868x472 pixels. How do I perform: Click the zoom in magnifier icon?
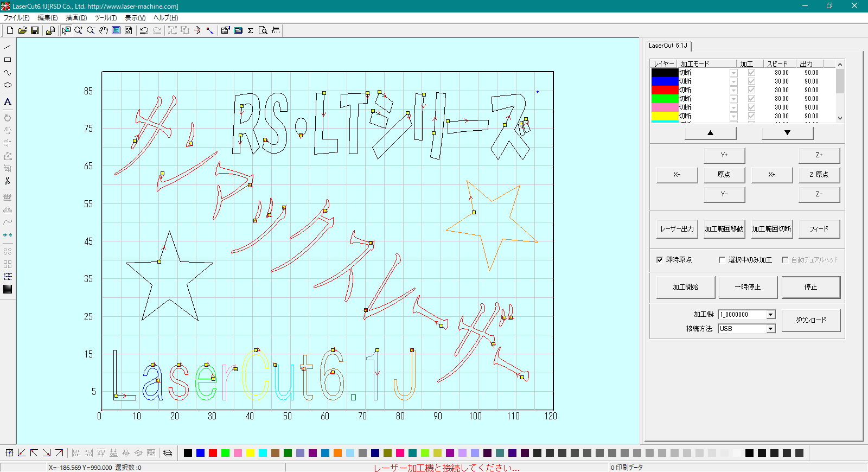[x=79, y=30]
